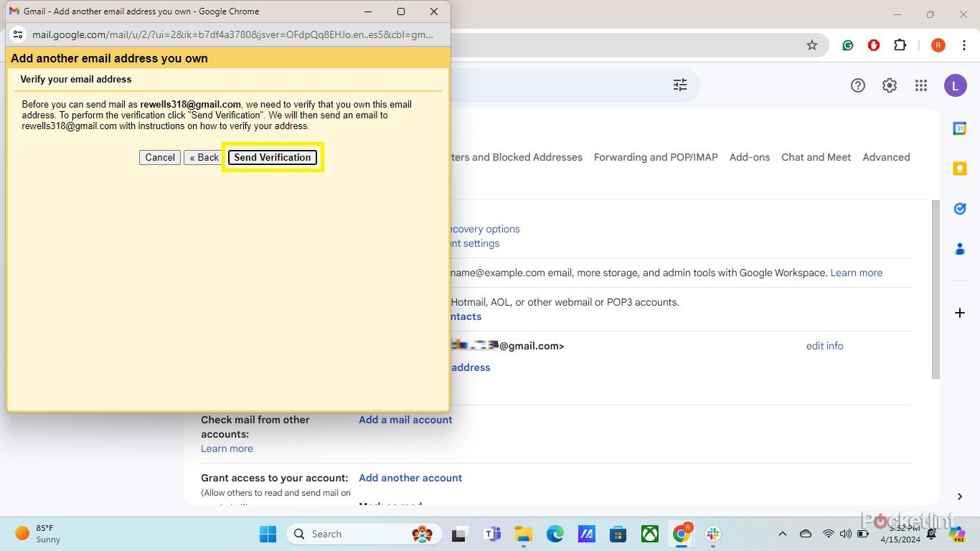Show search options filter icon
This screenshot has height=551, width=980.
click(x=680, y=85)
